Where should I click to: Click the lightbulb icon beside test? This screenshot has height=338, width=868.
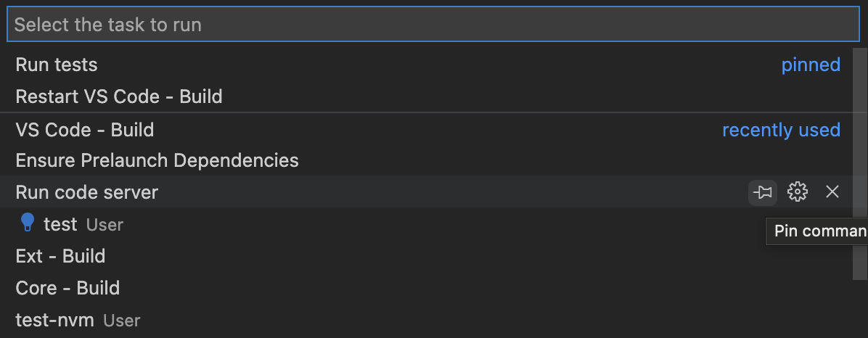pyautogui.click(x=28, y=223)
